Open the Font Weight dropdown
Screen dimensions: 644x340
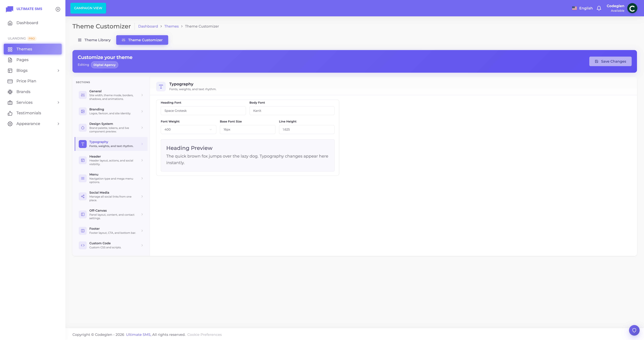tap(188, 130)
